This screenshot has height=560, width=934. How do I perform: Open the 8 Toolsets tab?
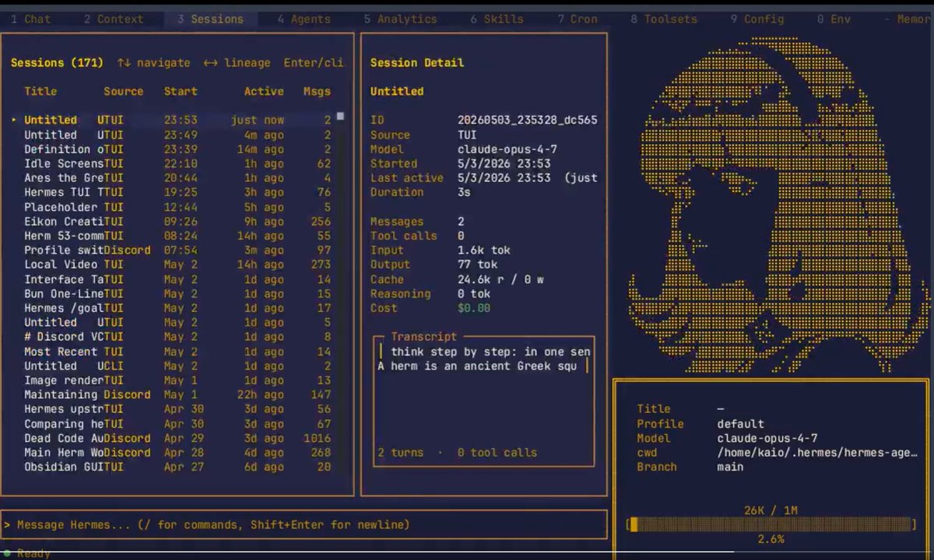coord(664,19)
